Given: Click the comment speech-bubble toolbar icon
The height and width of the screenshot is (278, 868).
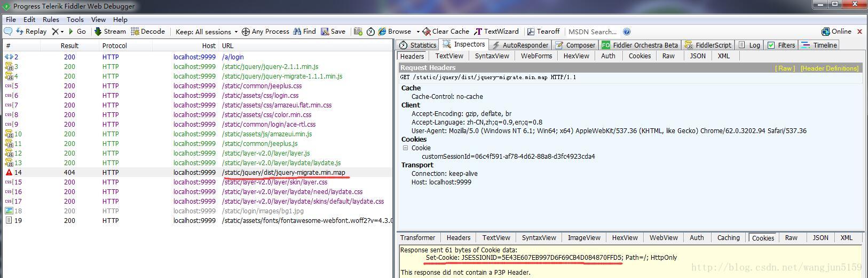Looking at the screenshot, I should point(8,32).
